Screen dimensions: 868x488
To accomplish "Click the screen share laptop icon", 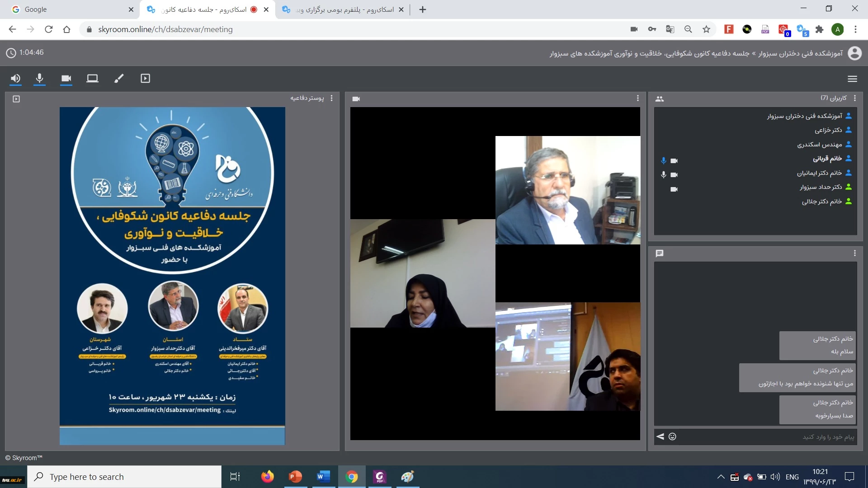I will (92, 79).
